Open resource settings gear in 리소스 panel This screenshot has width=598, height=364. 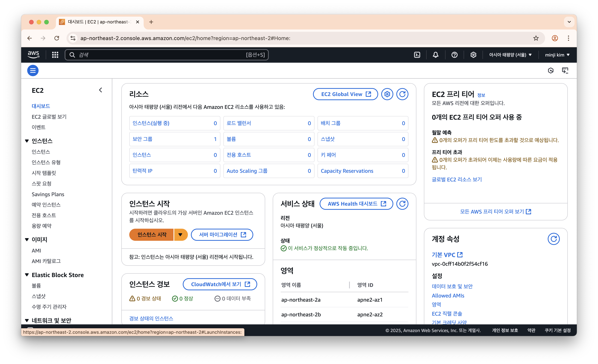click(x=387, y=94)
